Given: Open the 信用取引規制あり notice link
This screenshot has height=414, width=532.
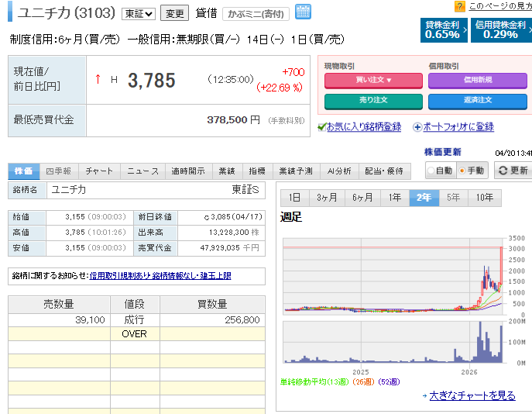Looking at the screenshot, I should click(119, 276).
